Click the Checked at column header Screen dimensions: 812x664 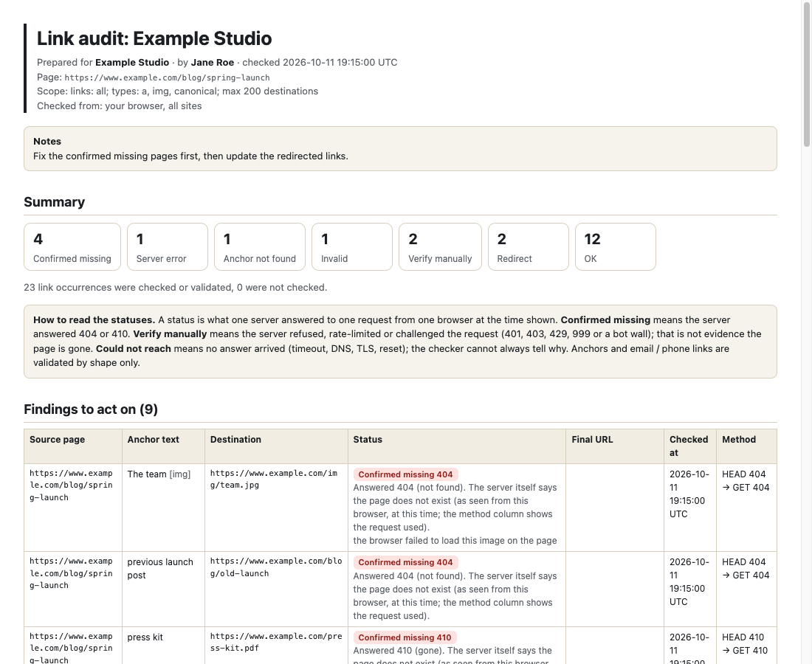click(x=689, y=446)
